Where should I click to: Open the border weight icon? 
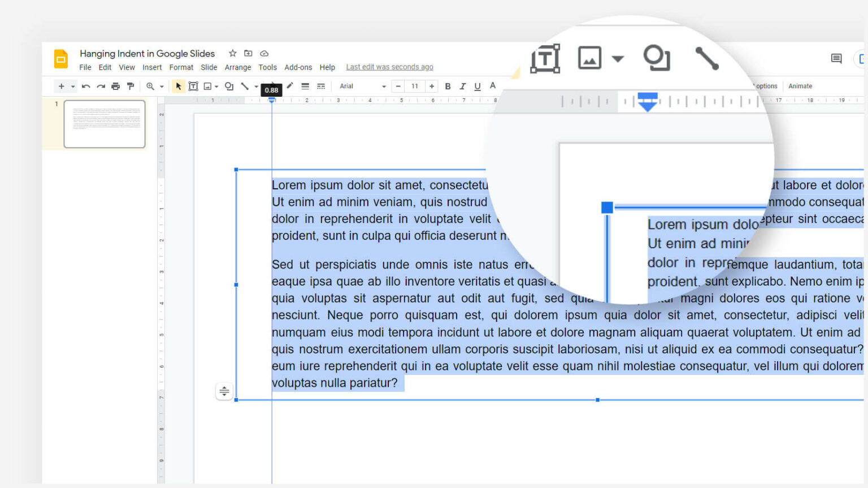[x=305, y=86]
